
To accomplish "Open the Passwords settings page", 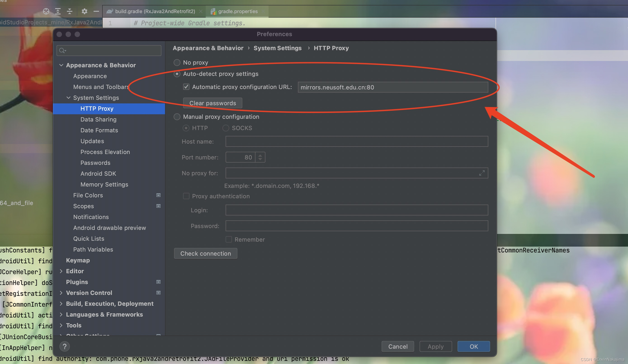I will tap(95, 163).
